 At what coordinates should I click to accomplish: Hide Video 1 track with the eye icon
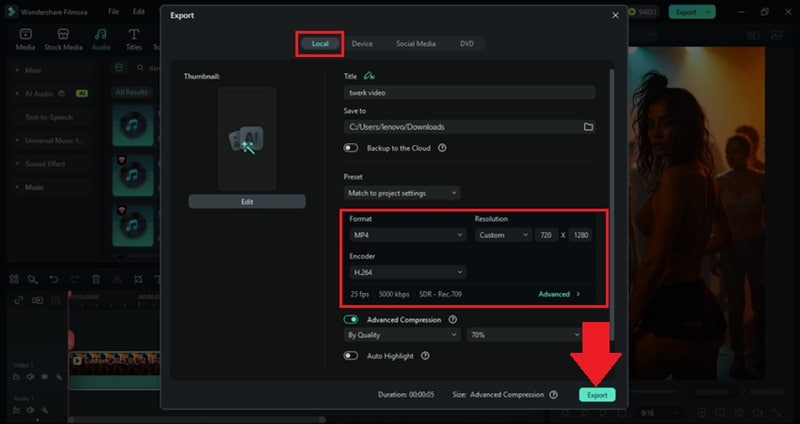(x=44, y=377)
